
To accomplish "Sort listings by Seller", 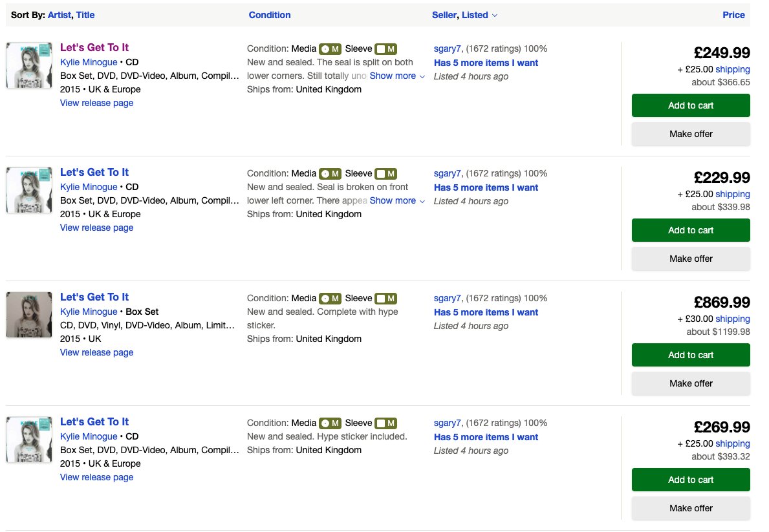I will click(x=444, y=15).
